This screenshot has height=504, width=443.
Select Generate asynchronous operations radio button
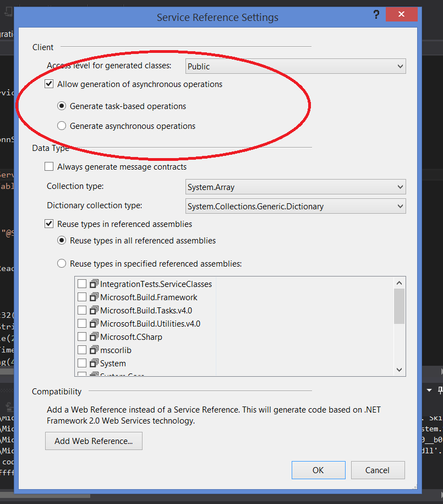point(62,126)
